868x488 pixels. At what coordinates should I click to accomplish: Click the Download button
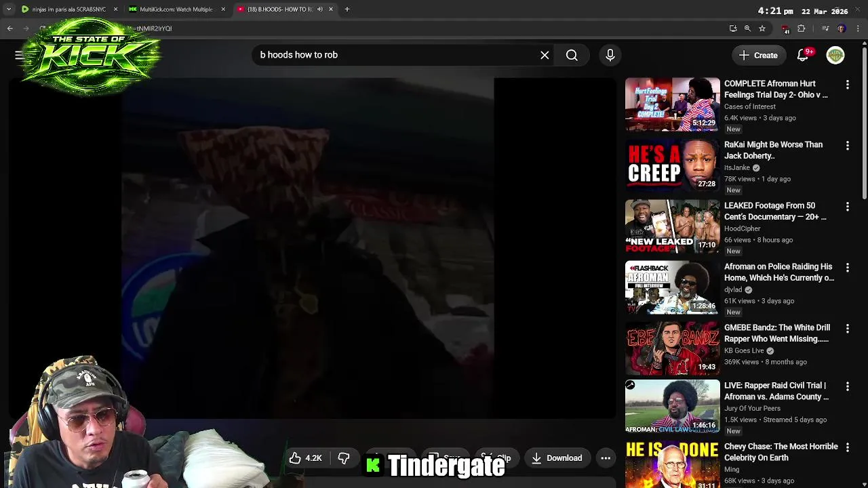click(x=556, y=458)
